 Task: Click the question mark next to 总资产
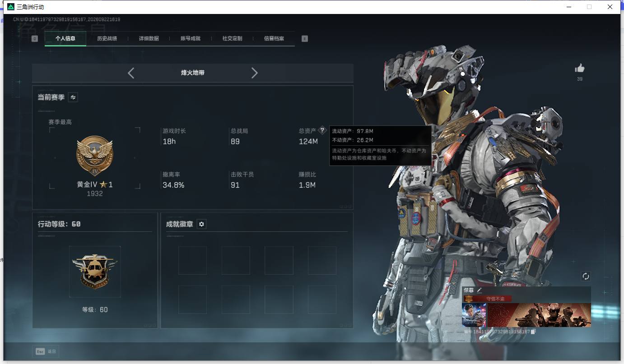[x=322, y=130]
